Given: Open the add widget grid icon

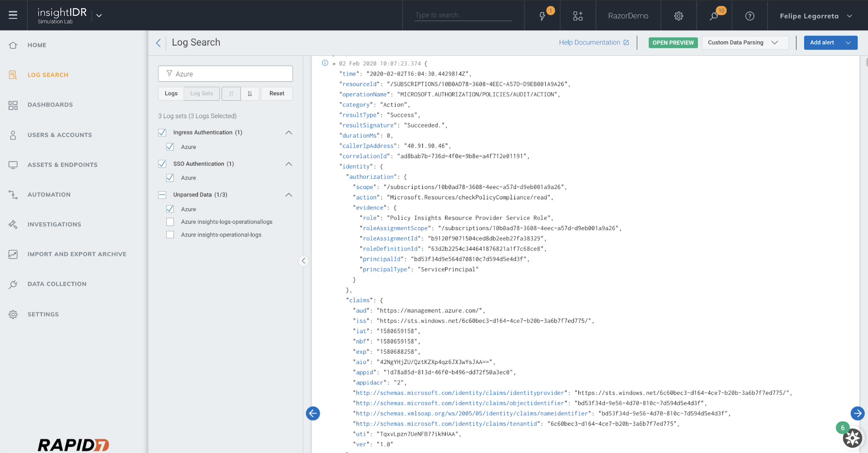Looking at the screenshot, I should (x=578, y=16).
